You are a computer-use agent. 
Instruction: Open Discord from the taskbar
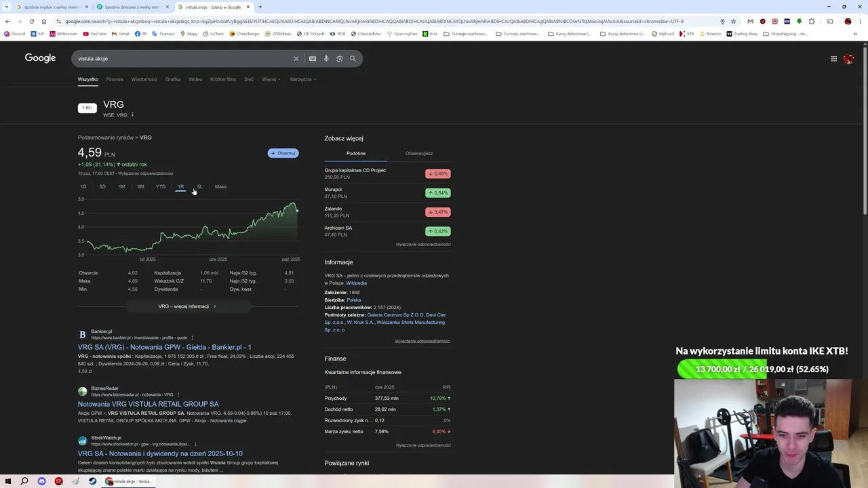point(41,481)
